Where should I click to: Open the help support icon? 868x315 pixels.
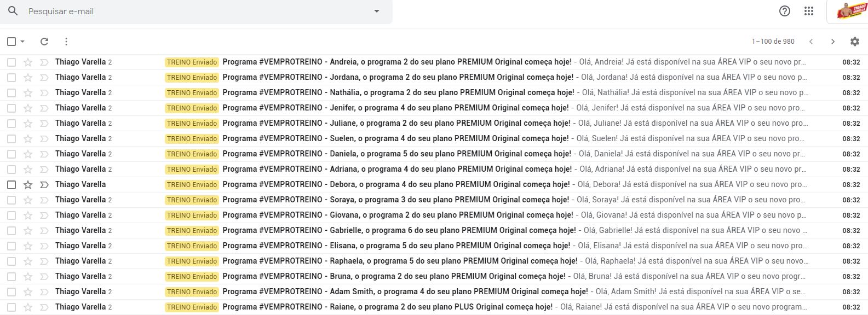[x=784, y=11]
